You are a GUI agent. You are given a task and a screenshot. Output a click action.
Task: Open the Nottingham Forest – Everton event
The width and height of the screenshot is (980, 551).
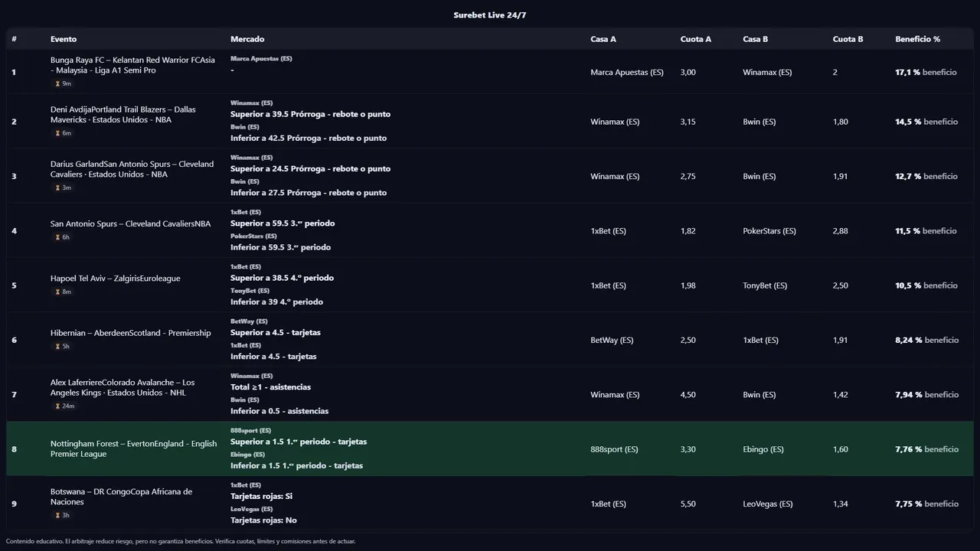pyautogui.click(x=133, y=448)
